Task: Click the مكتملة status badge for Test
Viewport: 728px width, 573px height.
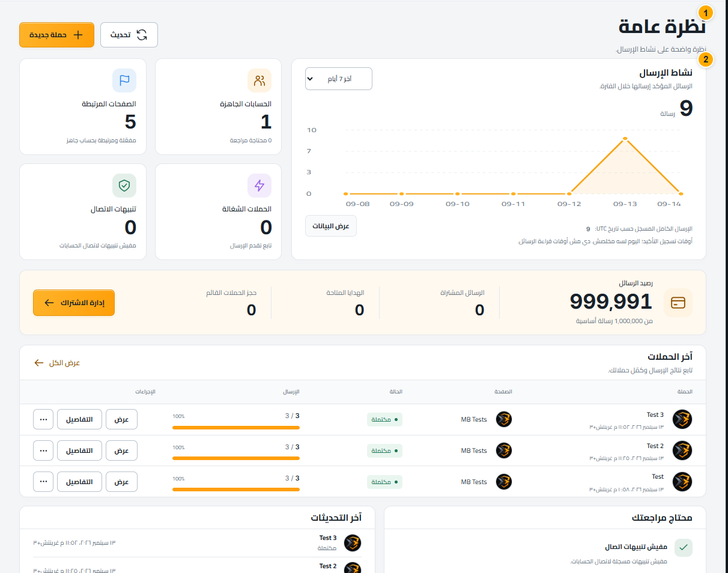Action: coord(384,482)
